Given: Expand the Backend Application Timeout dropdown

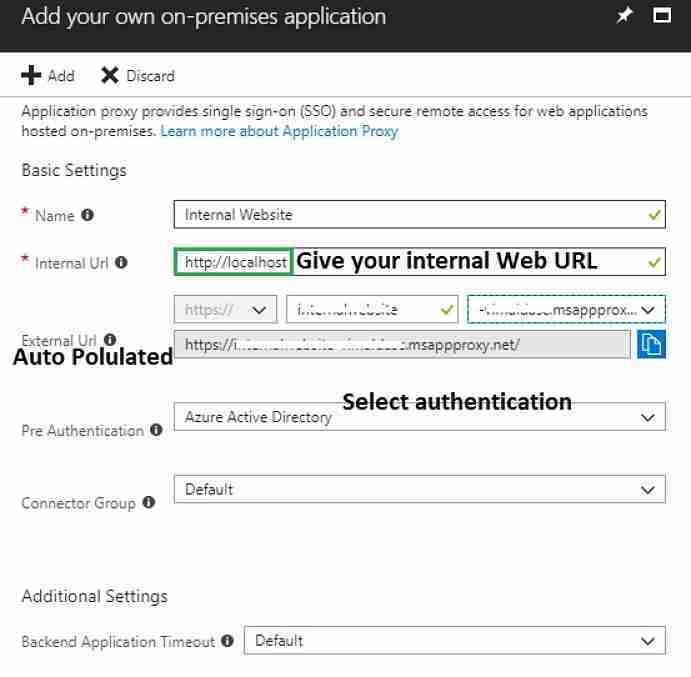Looking at the screenshot, I should 454,640.
